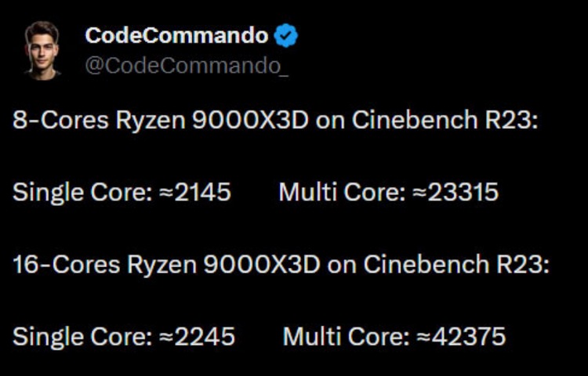Screen dimensions: 588x376
Task: Select the ≈2245 single core score
Action: coord(196,336)
